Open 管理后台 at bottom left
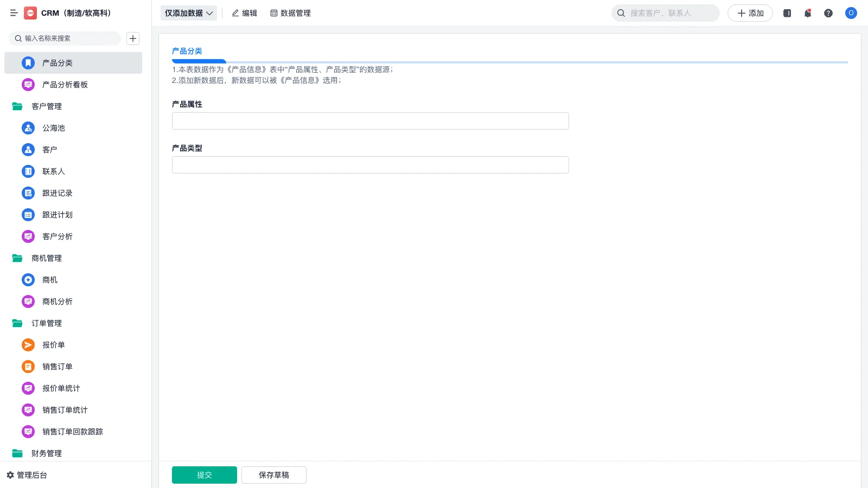The height and width of the screenshot is (488, 868). pos(30,475)
